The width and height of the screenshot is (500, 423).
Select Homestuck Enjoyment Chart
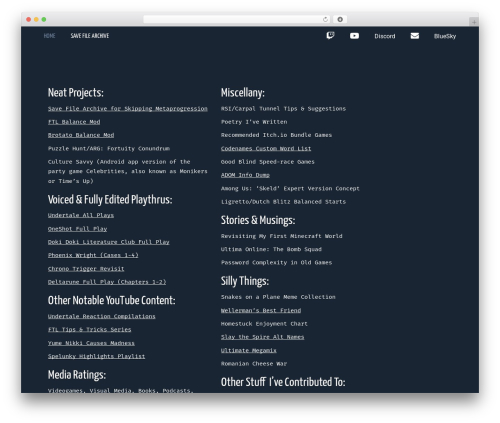tap(264, 324)
